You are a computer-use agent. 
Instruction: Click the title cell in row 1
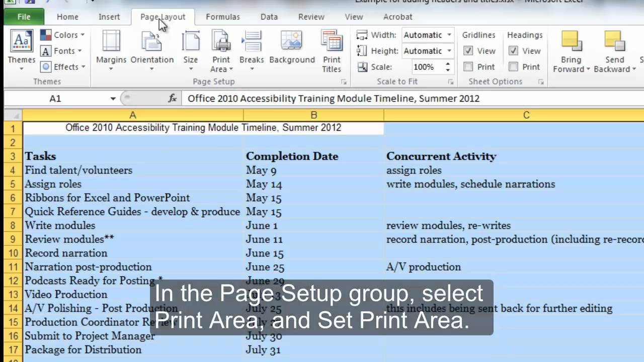[203, 128]
